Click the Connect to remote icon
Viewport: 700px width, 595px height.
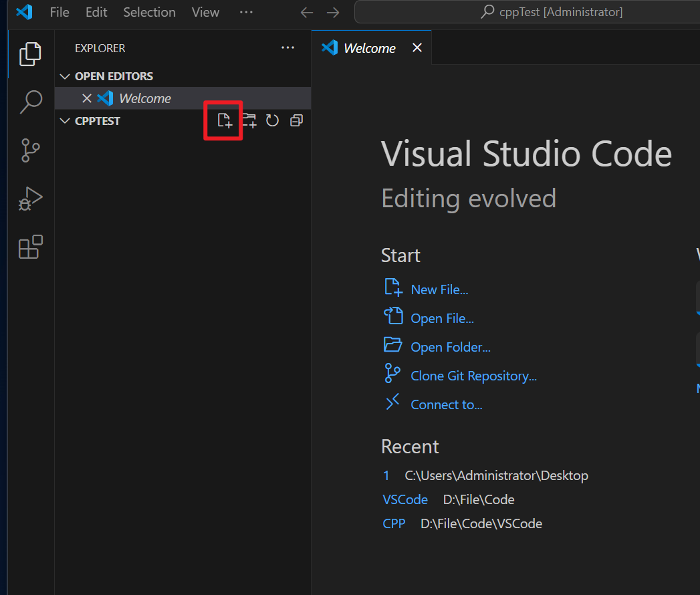392,402
